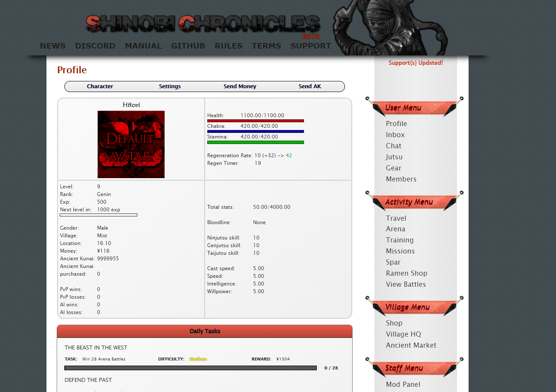This screenshot has width=556, height=392.
Task: Open Travel in Activity Menu
Action: click(x=396, y=218)
